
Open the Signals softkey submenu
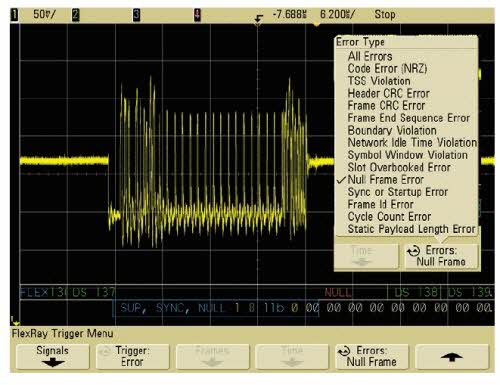coord(53,357)
